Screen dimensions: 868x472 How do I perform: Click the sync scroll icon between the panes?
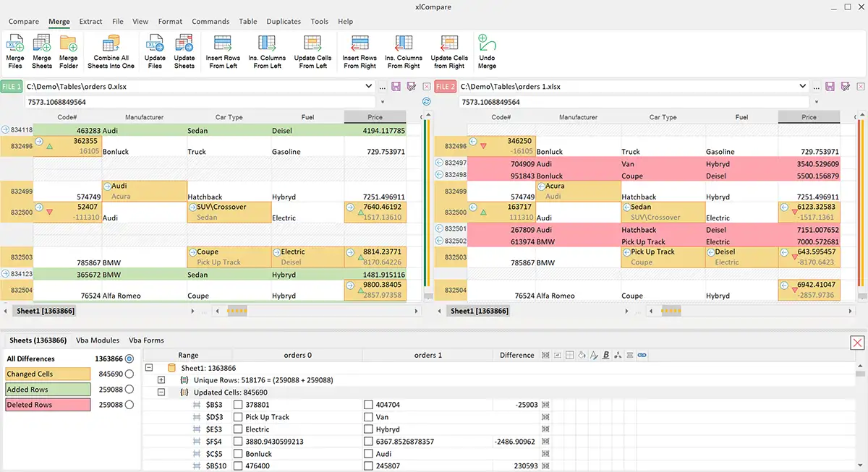tap(426, 102)
